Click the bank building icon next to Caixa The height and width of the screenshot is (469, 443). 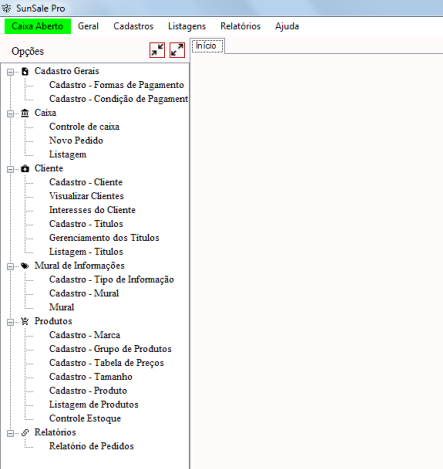point(25,113)
